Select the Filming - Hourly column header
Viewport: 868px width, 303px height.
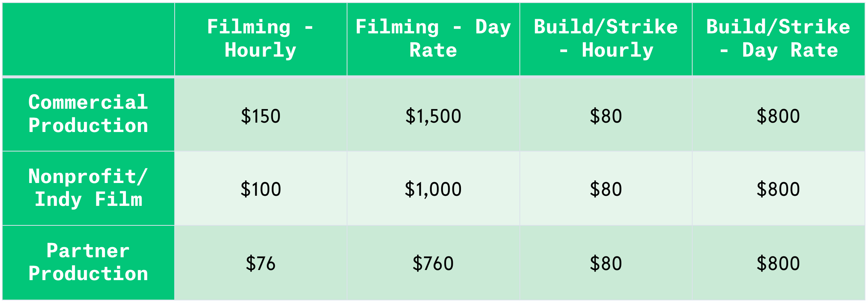261,39
